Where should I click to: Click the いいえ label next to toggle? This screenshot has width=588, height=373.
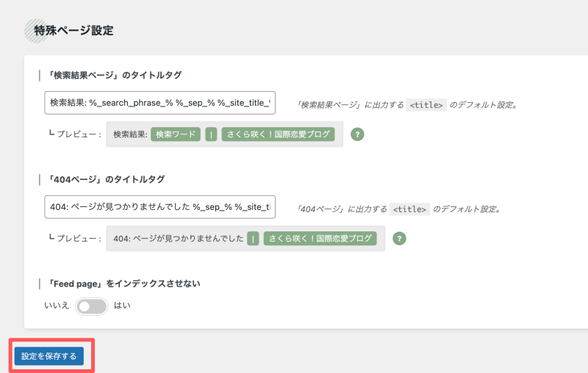click(57, 305)
